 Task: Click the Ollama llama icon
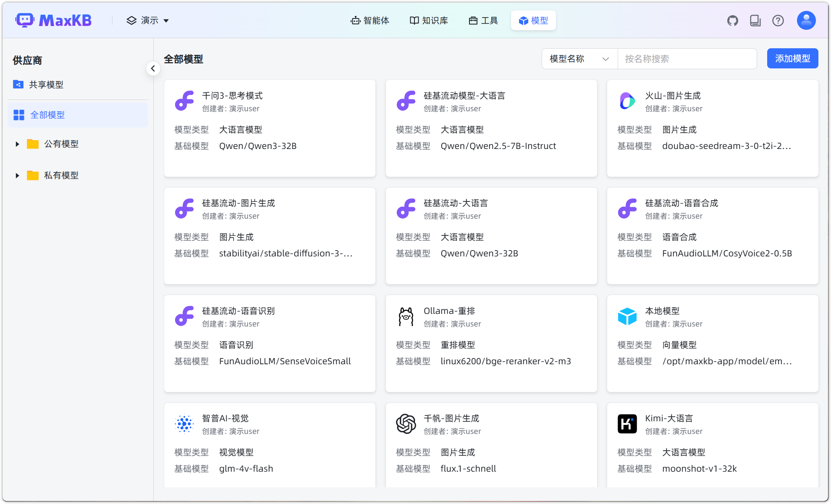pyautogui.click(x=406, y=316)
